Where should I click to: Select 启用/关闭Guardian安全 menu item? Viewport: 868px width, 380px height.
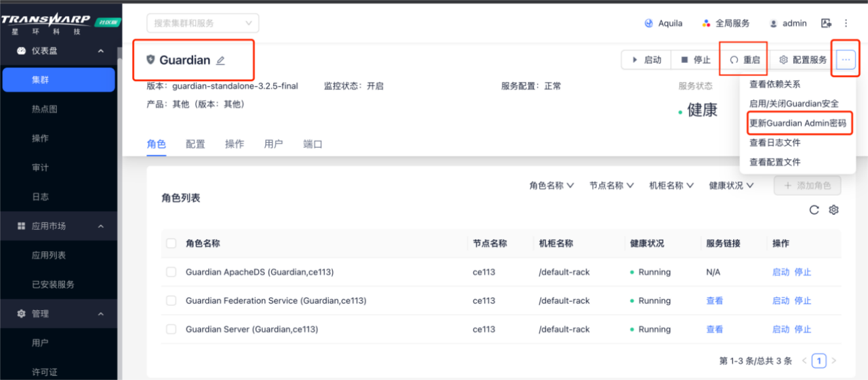pos(797,104)
